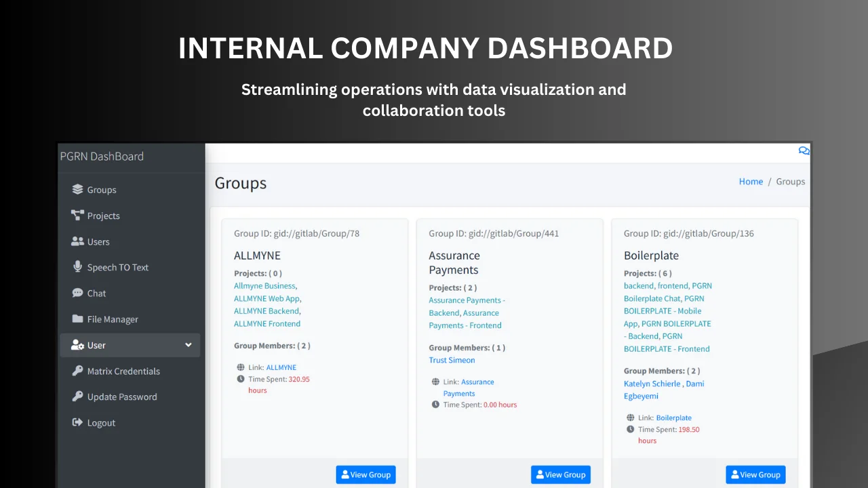The width and height of the screenshot is (868, 488).
Task: Click the Groups layers icon in sidebar
Action: pos(77,190)
